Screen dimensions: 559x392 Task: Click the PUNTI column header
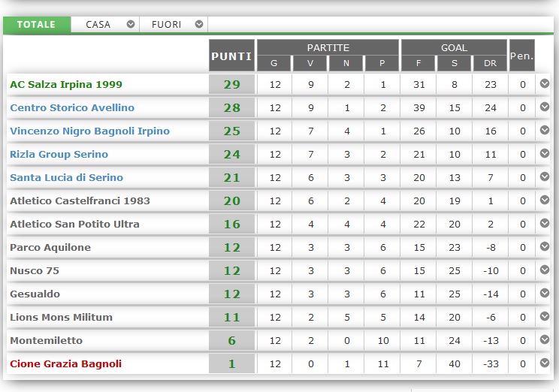click(x=231, y=56)
